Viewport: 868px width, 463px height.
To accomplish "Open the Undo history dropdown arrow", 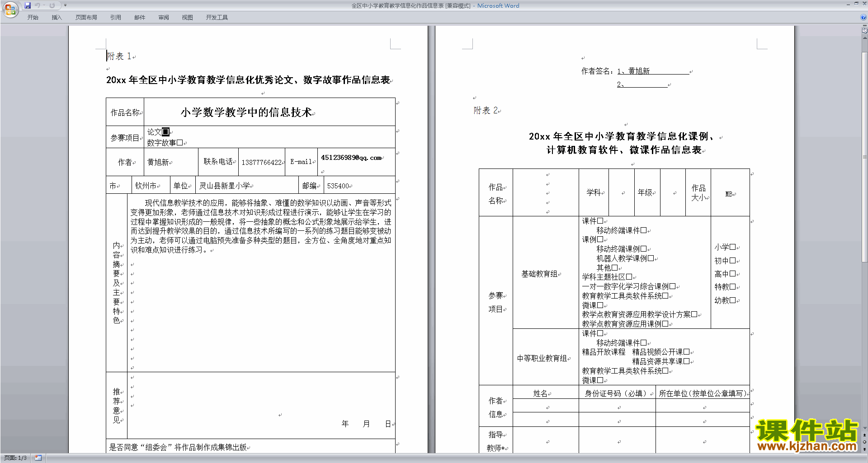I will (44, 5).
